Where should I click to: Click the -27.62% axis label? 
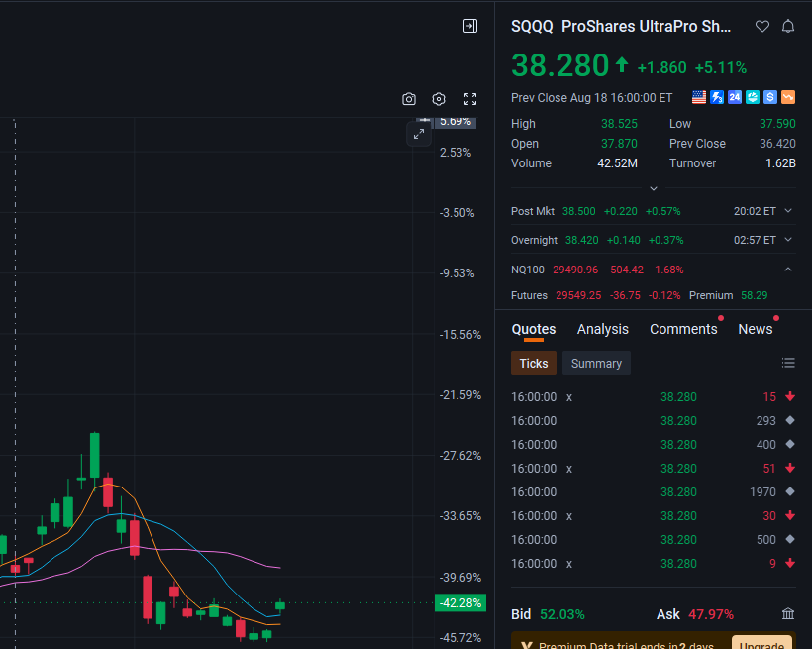(x=459, y=456)
